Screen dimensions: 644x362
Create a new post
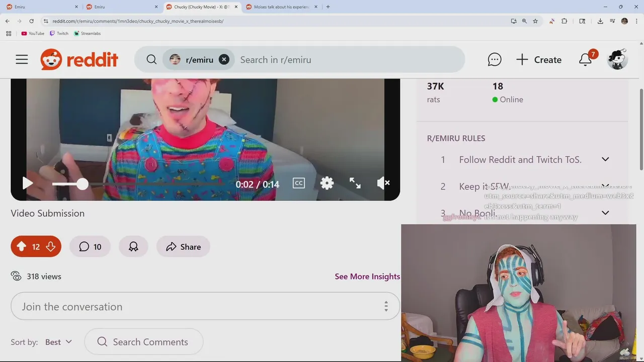click(x=539, y=60)
